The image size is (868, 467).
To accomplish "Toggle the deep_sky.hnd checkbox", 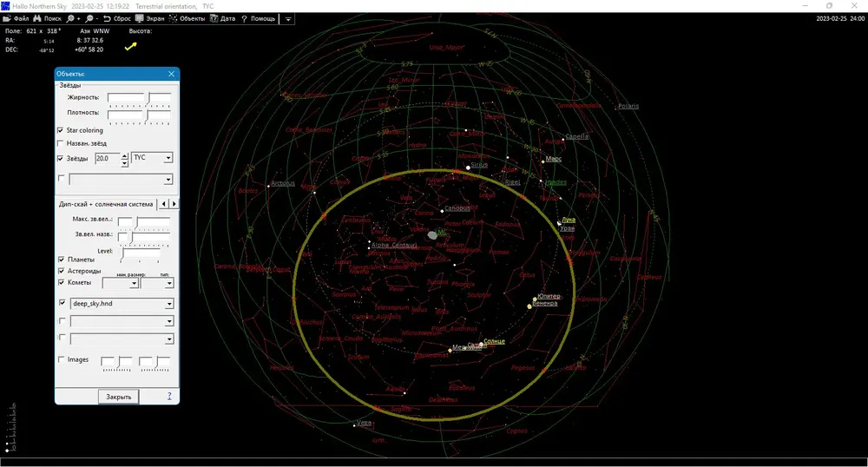I will pos(62,303).
